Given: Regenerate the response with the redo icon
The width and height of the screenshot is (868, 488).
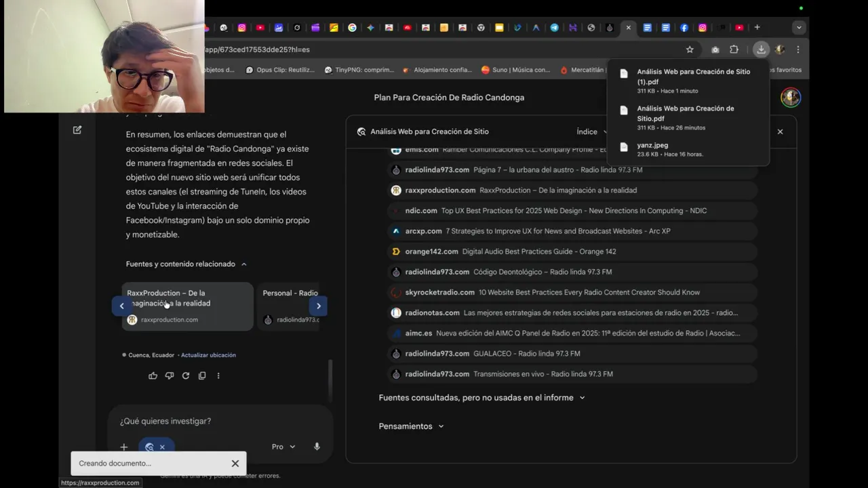Looking at the screenshot, I should tap(186, 375).
